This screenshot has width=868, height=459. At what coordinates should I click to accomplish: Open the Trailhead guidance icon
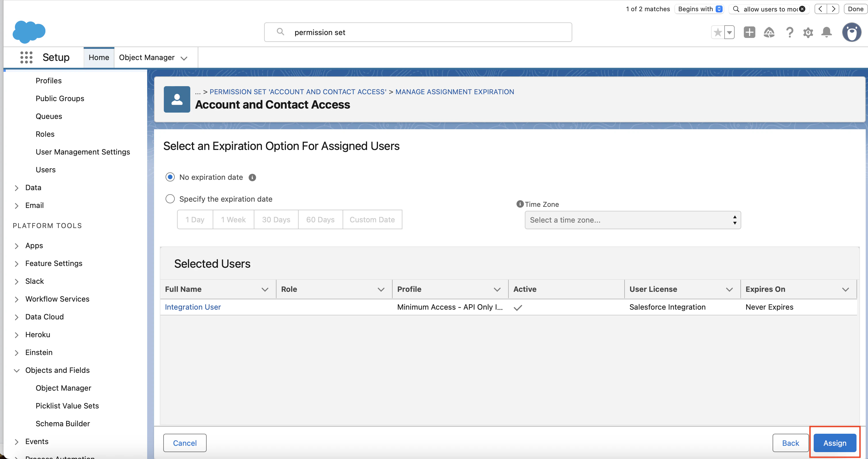point(769,32)
